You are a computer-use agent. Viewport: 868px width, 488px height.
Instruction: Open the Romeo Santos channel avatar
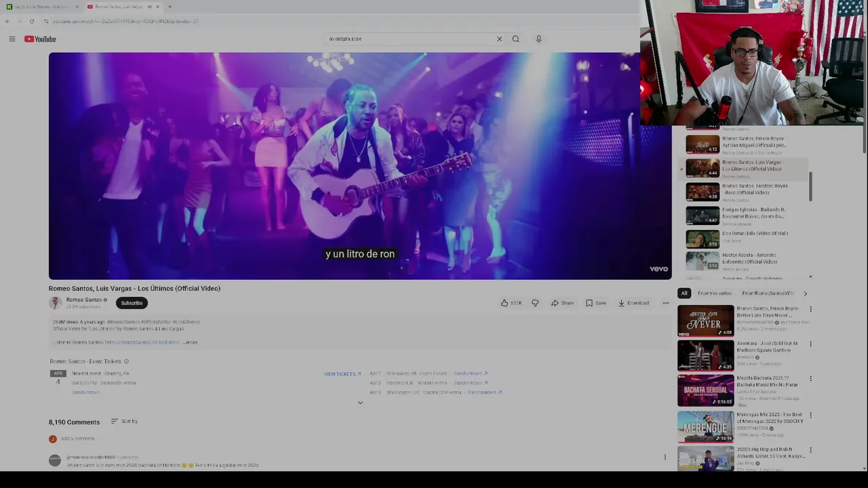point(55,303)
